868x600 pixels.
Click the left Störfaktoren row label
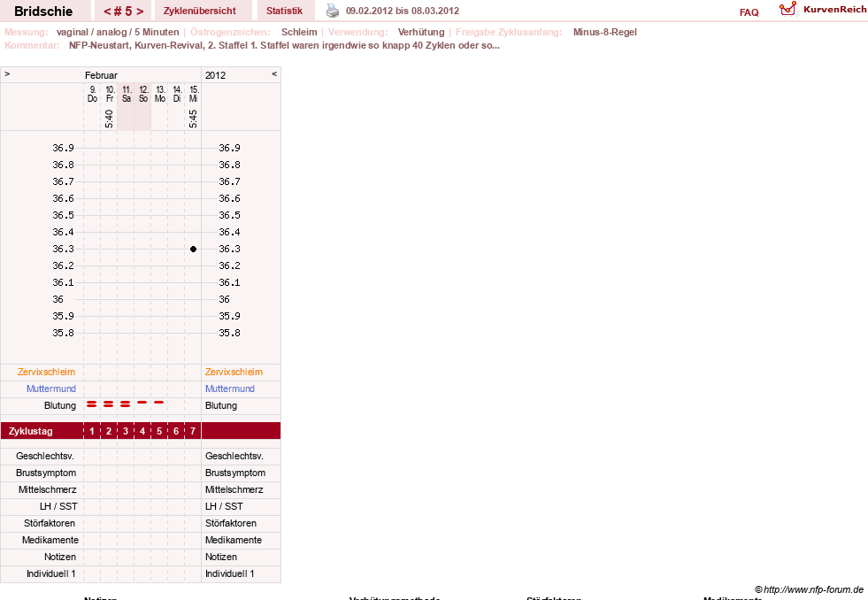[x=50, y=523]
